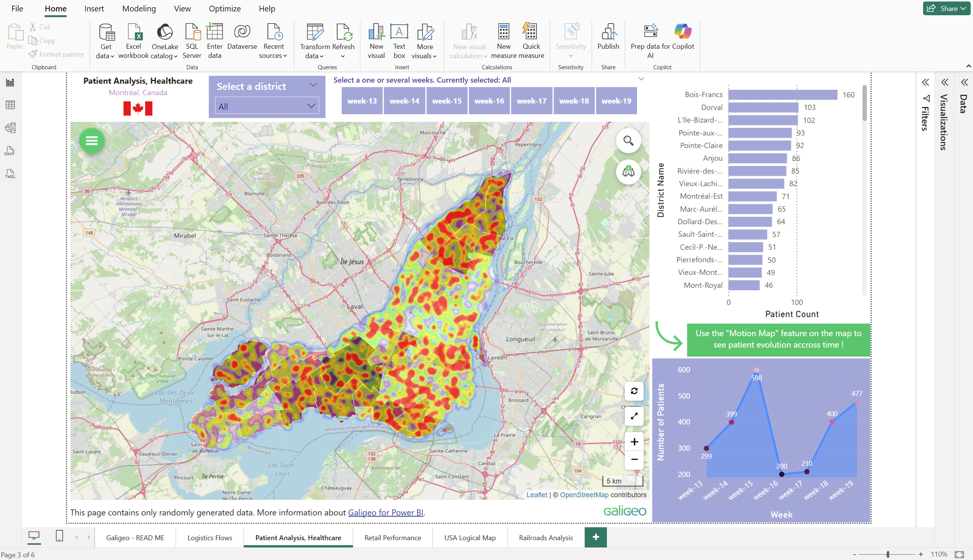This screenshot has height=560, width=973.
Task: Expand the Filters pane
Action: point(925,82)
